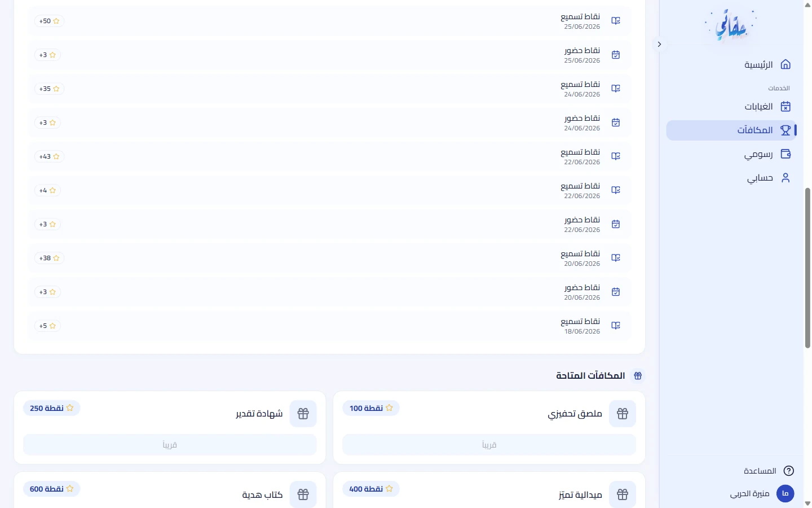The width and height of the screenshot is (812, 508).
Task: Open المساعدة help link
Action: point(760,471)
